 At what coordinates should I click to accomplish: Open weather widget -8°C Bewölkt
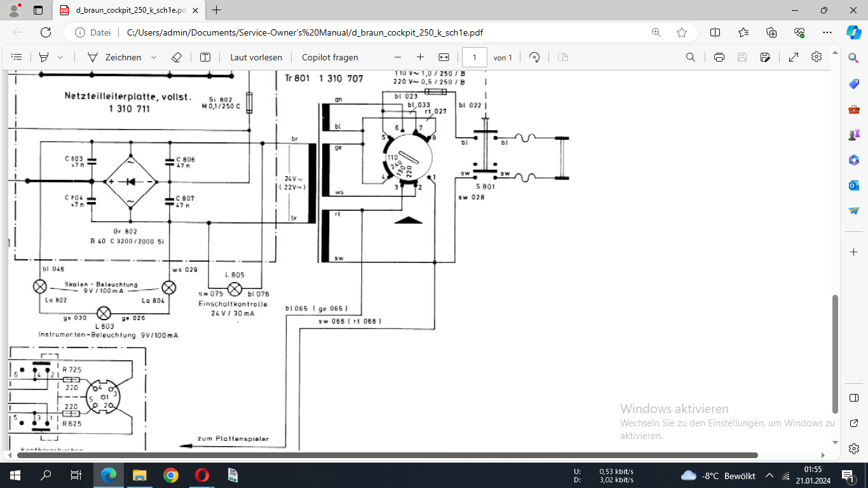(x=718, y=475)
